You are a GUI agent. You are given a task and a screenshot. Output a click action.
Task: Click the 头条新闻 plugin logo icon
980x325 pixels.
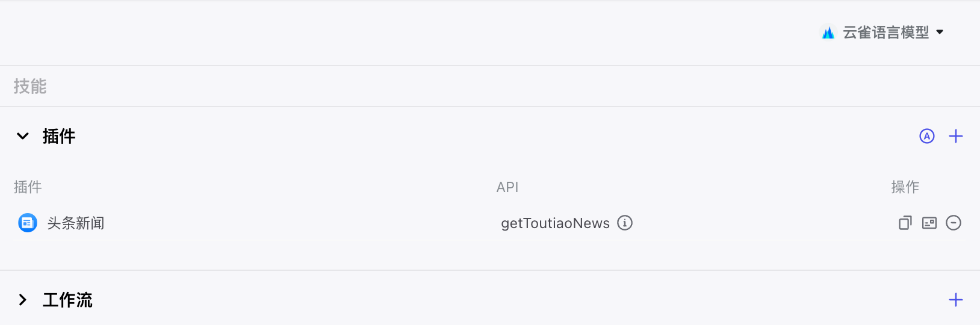[x=28, y=223]
